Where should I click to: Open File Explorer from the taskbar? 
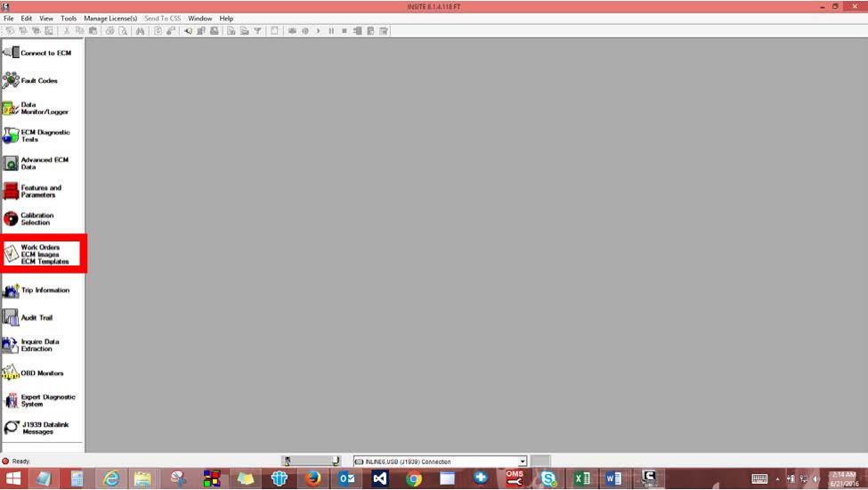click(142, 478)
